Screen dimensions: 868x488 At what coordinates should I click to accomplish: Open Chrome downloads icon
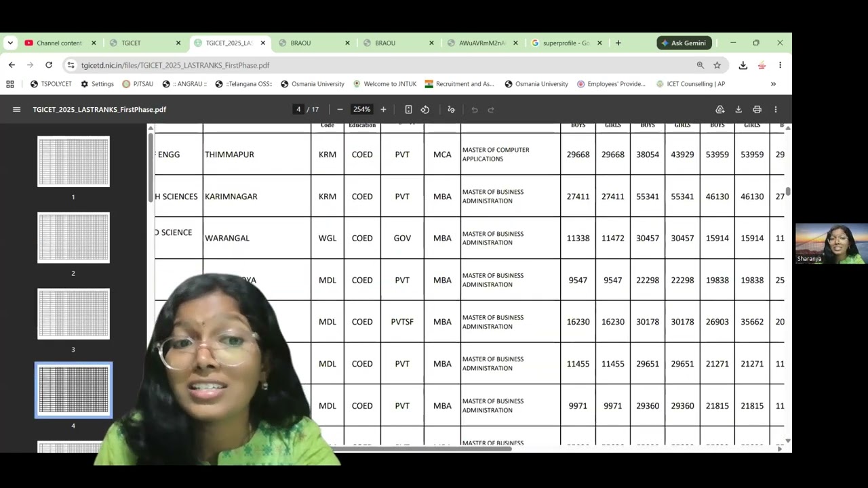point(743,65)
